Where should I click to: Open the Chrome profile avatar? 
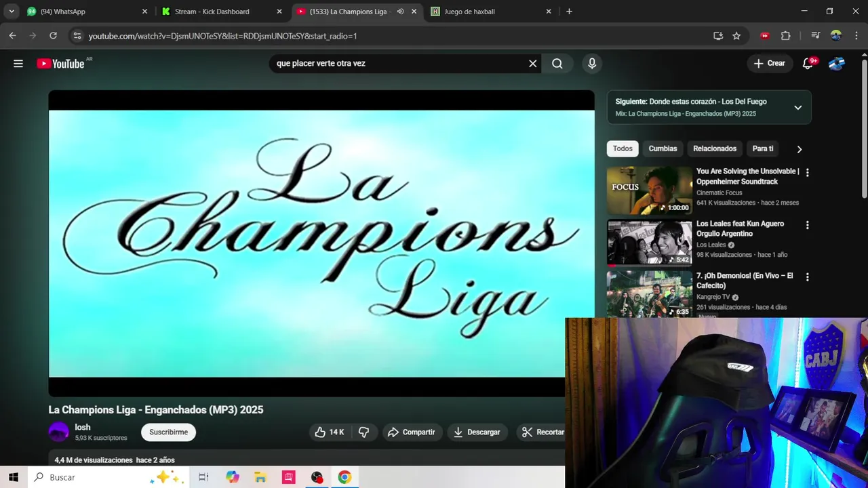tap(836, 36)
